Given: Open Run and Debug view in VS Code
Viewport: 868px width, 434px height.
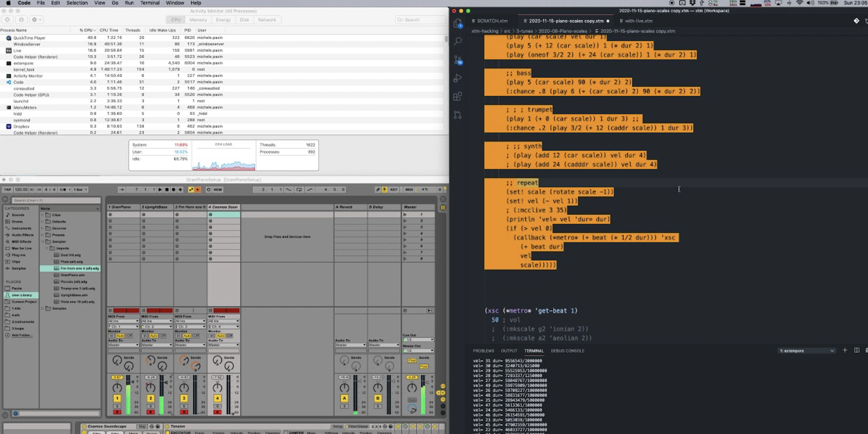Looking at the screenshot, I should (x=458, y=78).
